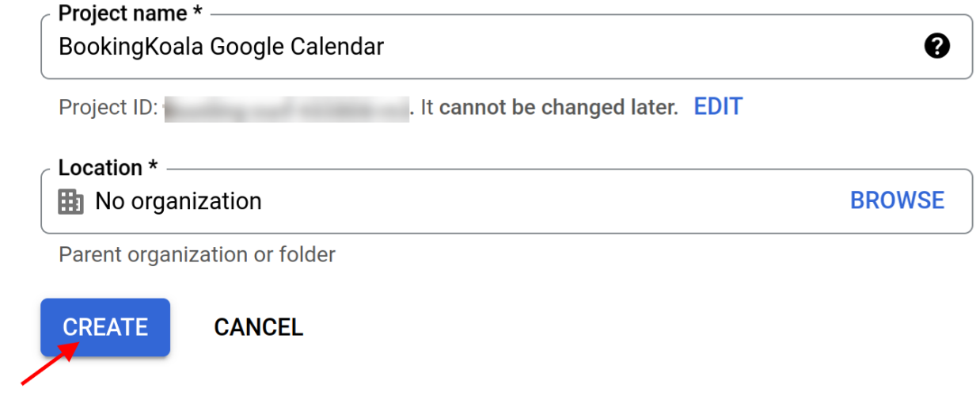Cancel the project creation
The height and width of the screenshot is (396, 980).
coord(258,327)
